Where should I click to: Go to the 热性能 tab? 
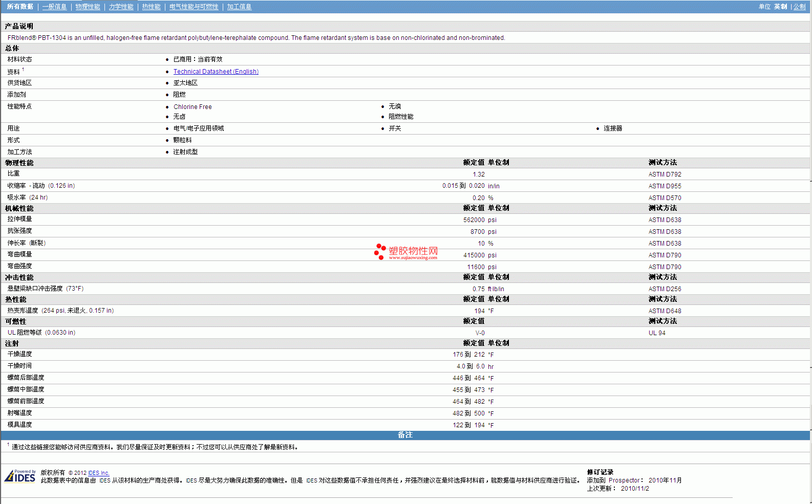[x=151, y=7]
